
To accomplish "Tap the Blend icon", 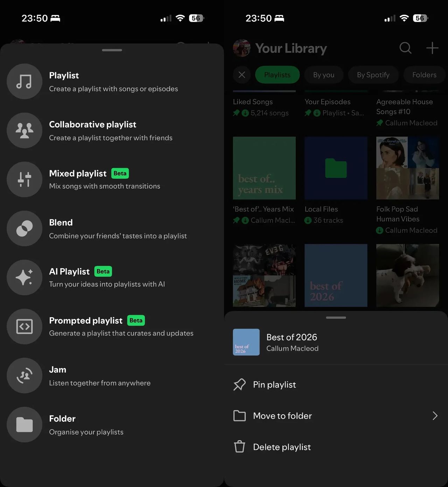I will click(x=24, y=228).
